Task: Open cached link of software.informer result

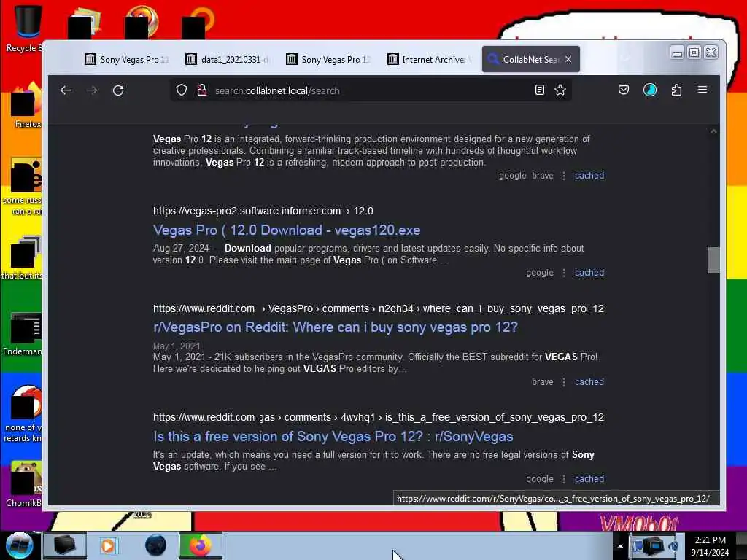Action: [589, 273]
